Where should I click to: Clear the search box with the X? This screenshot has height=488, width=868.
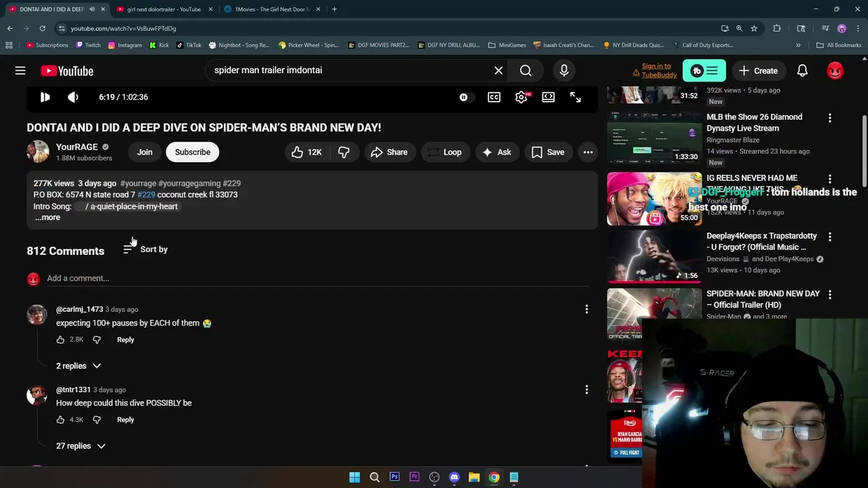(498, 70)
